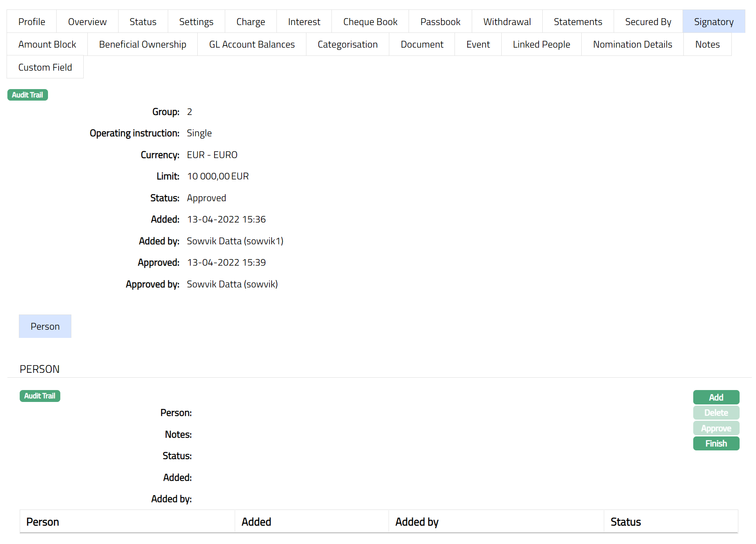Image resolution: width=756 pixels, height=544 pixels.
Task: Switch to the Overview tab
Action: tap(87, 22)
